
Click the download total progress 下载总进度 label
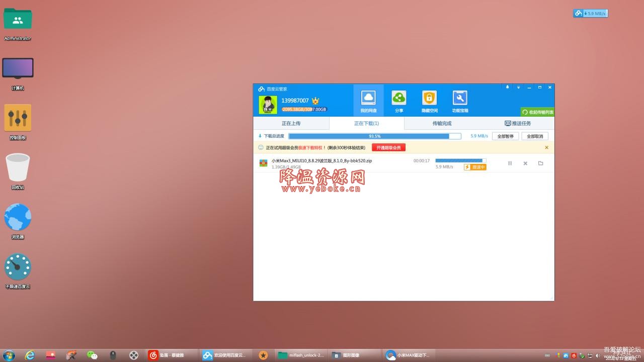click(x=274, y=136)
